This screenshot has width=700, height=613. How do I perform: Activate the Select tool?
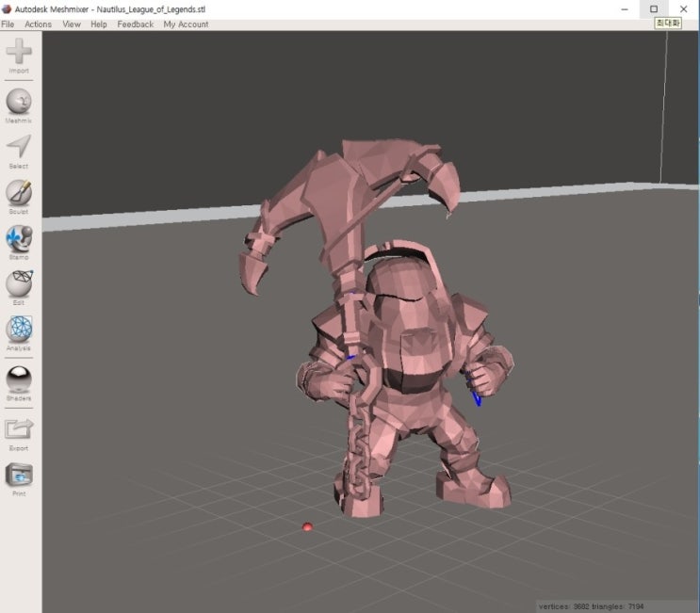pyautogui.click(x=19, y=152)
